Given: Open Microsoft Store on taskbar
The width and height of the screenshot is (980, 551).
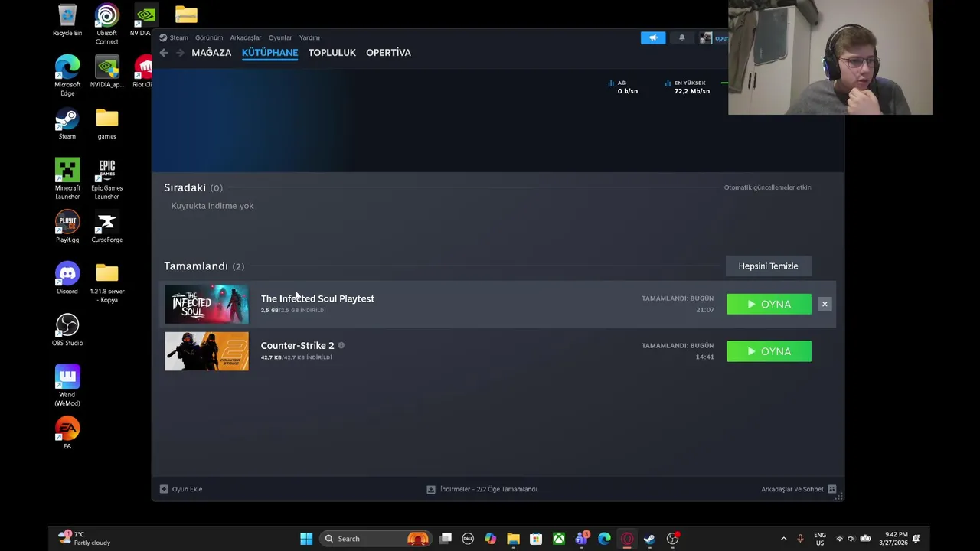Looking at the screenshot, I should (x=536, y=539).
